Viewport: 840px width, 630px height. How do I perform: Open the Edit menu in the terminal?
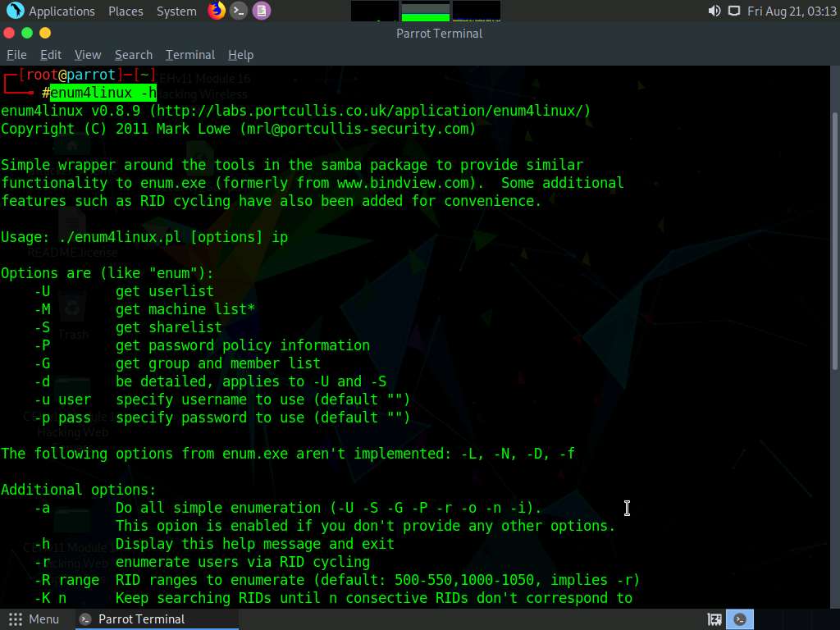[51, 55]
